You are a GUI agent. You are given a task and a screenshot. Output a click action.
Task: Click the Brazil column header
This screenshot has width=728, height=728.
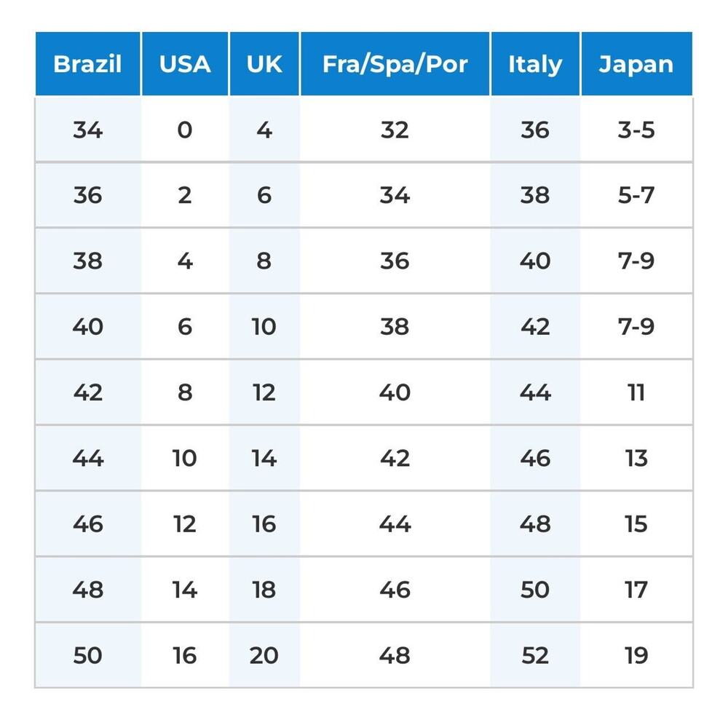tap(87, 64)
